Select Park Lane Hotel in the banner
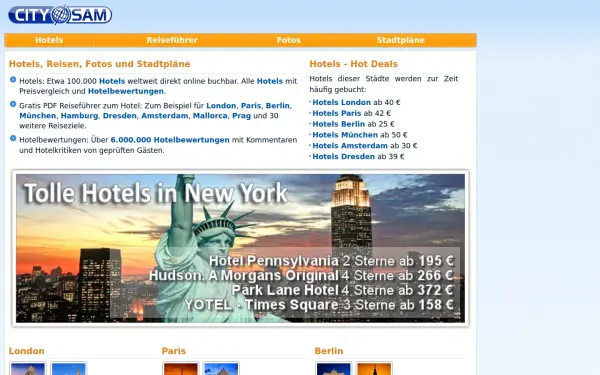 [x=285, y=290]
